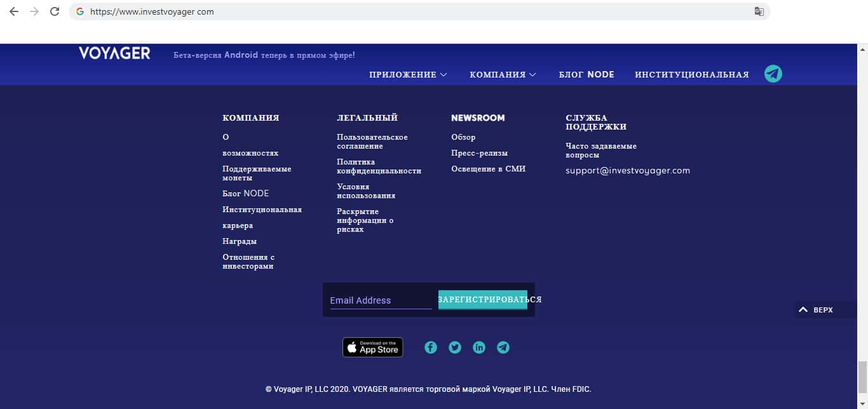868x409 pixels.
Task: Open the Twitter icon in the footer
Action: [x=455, y=347]
